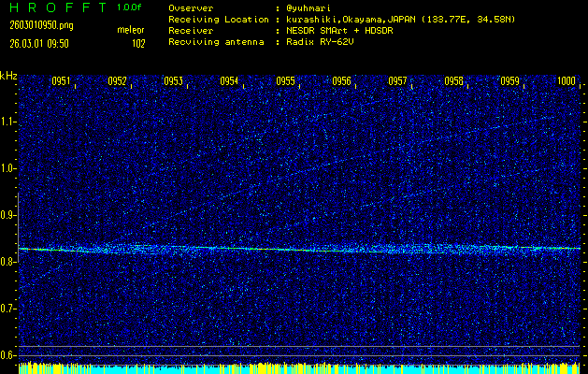Click the 0.8 kHz axis label
This screenshot has width=588, height=374.
[x=7, y=262]
